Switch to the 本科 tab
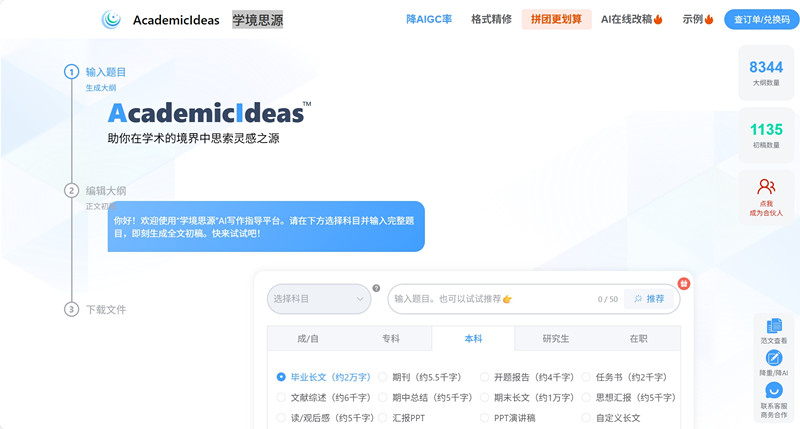This screenshot has height=429, width=800. click(473, 339)
